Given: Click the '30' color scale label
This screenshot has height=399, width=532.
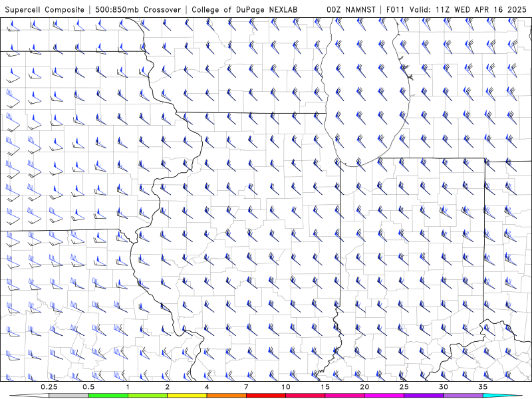Looking at the screenshot, I should tap(444, 387).
